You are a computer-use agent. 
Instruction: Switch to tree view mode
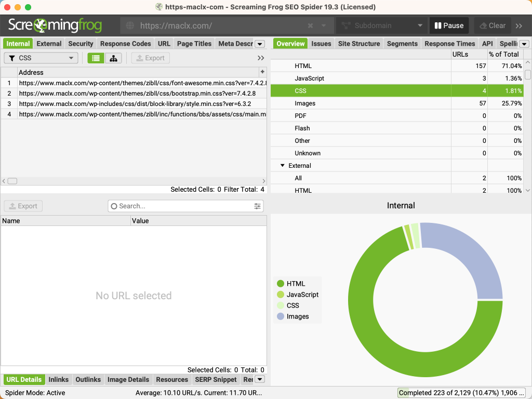pyautogui.click(x=113, y=58)
